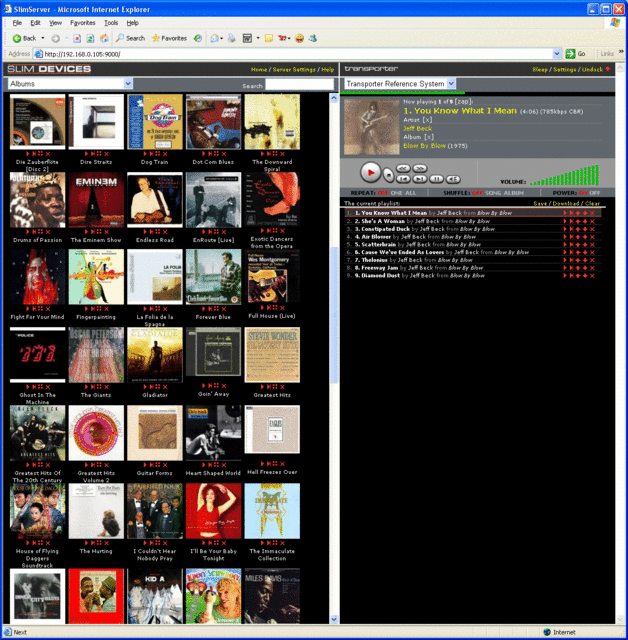The height and width of the screenshot is (640, 628).
Task: Play The Eminem Show via its play icon
Action: tap(87, 232)
